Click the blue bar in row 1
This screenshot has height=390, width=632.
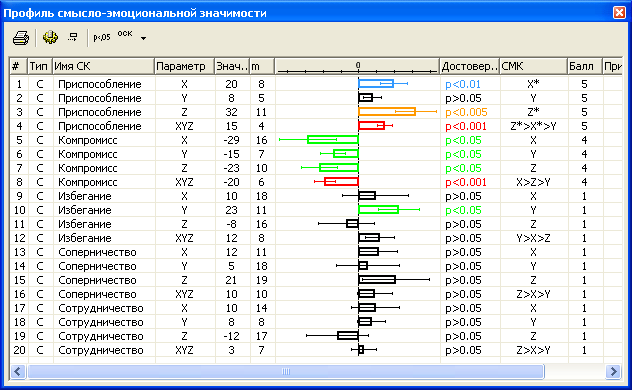(376, 83)
